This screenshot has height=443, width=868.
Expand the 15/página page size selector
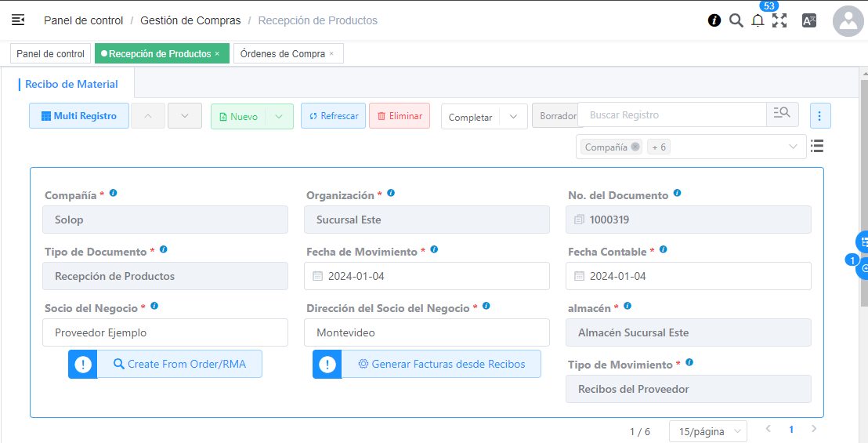[707, 431]
